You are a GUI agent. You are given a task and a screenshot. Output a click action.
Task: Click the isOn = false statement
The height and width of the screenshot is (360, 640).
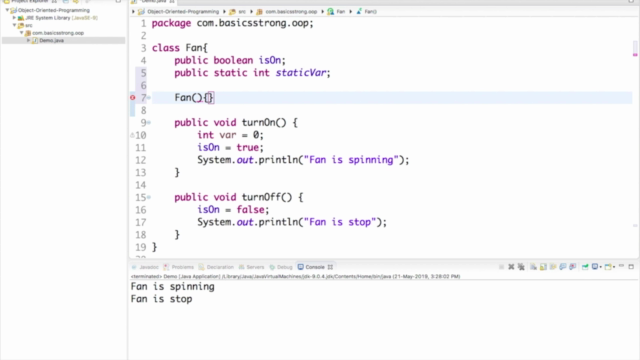(233, 210)
